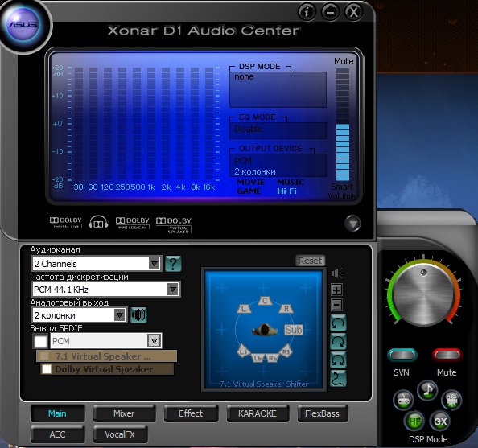Viewport: 478px width, 448px height.
Task: Click the top rotate arrow button
Action: pos(338,323)
